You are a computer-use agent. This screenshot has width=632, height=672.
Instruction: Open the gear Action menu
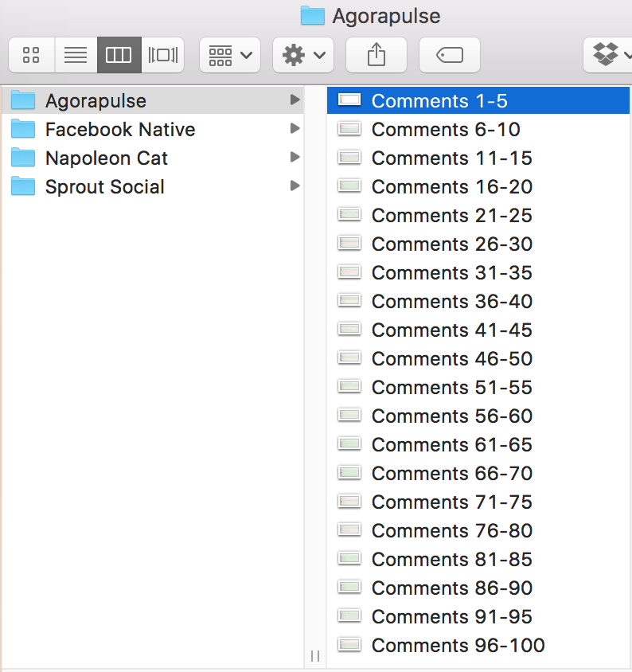click(302, 55)
